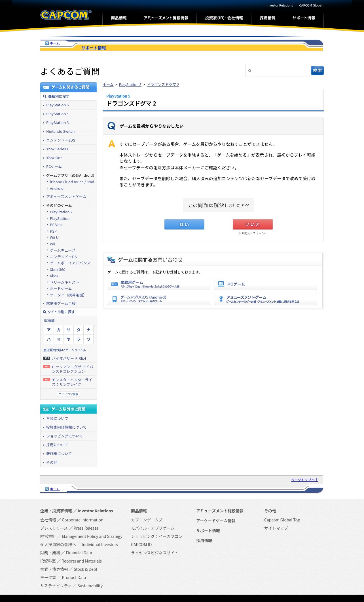Click the Capcom Global Top footer link
The height and width of the screenshot is (602, 364).
[282, 520]
